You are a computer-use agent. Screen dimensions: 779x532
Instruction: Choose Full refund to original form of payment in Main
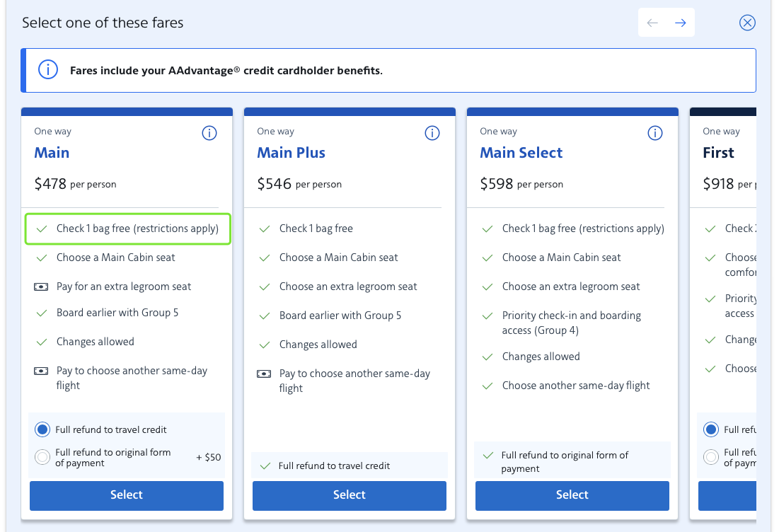coord(42,458)
